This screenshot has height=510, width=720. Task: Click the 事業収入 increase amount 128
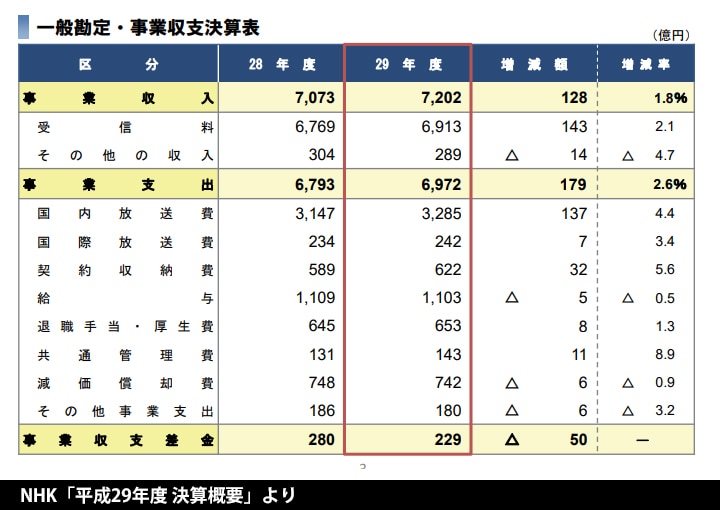(574, 98)
